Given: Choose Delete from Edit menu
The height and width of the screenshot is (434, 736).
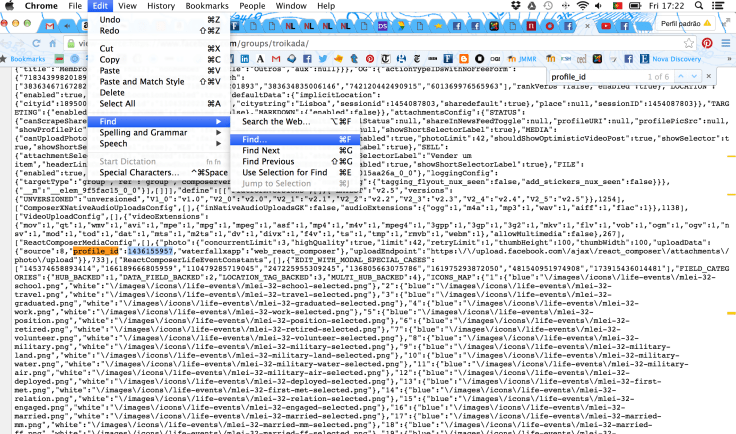Looking at the screenshot, I should coord(159,92).
